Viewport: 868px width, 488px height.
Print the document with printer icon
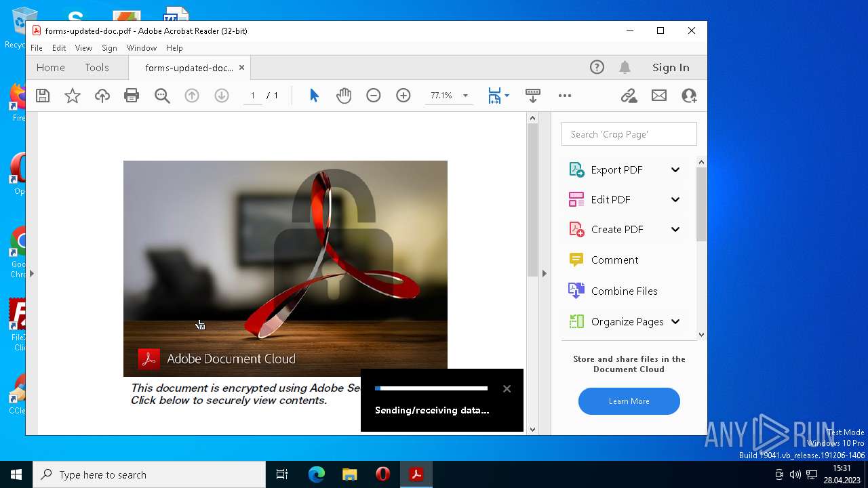click(132, 96)
